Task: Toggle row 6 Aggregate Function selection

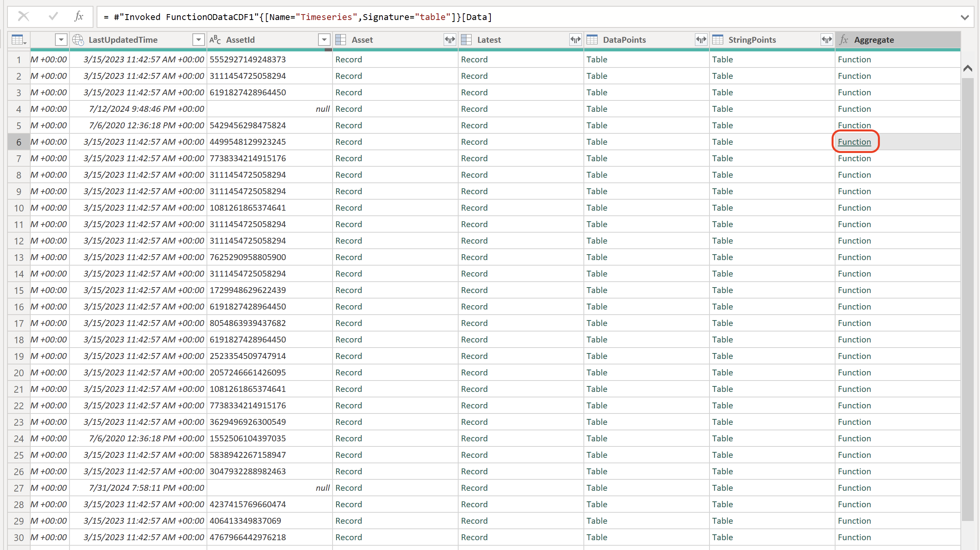Action: [x=855, y=142]
